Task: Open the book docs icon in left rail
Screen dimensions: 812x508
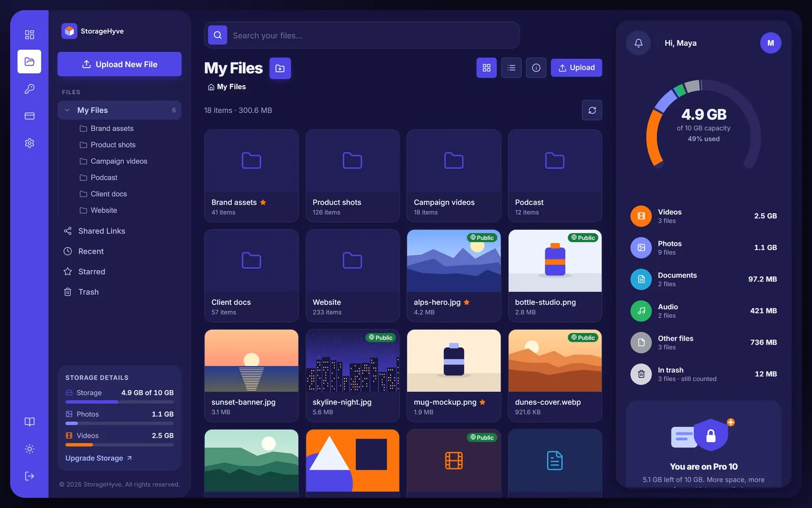Action: (29, 422)
